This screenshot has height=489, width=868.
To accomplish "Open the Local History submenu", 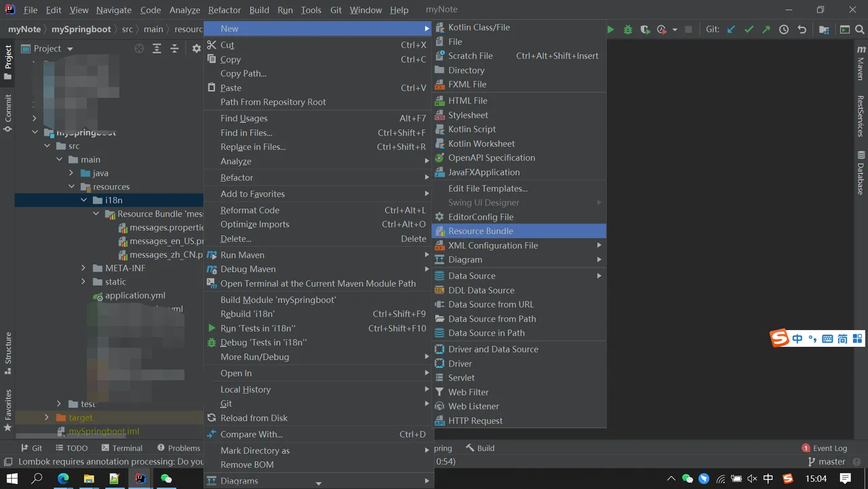I will coord(318,389).
